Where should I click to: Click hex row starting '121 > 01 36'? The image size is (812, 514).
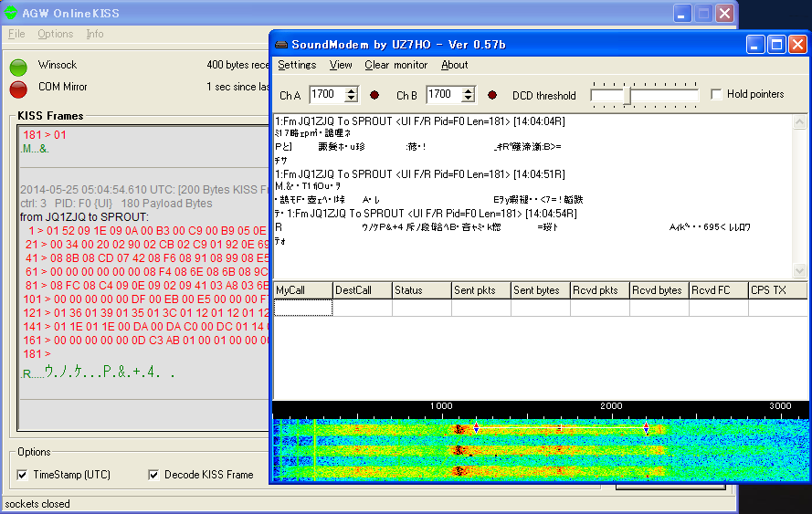(x=146, y=313)
